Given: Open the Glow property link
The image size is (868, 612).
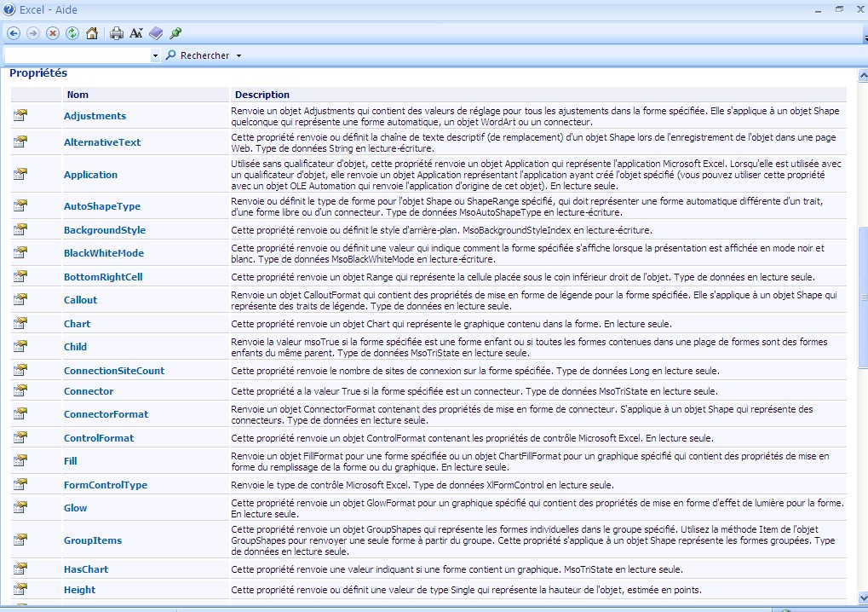Looking at the screenshot, I should pos(75,508).
